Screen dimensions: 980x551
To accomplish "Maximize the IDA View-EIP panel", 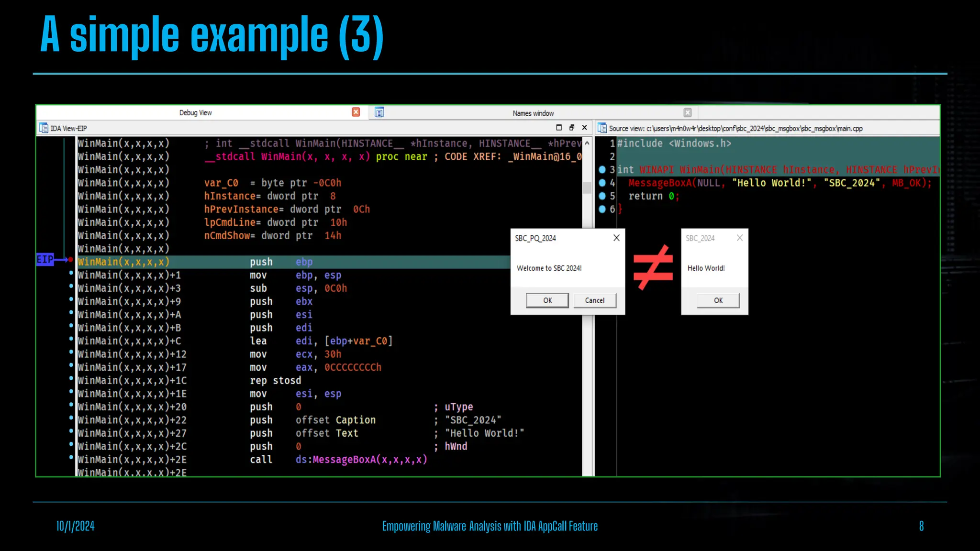I will [x=558, y=128].
